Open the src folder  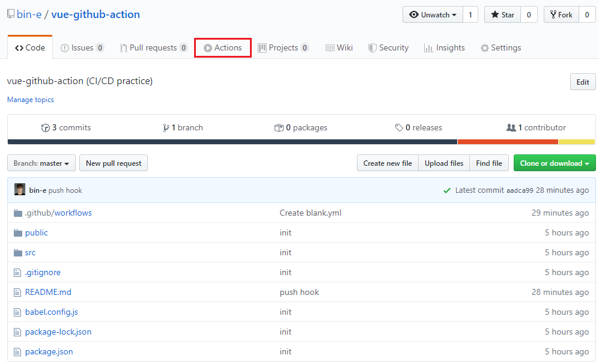click(x=30, y=253)
